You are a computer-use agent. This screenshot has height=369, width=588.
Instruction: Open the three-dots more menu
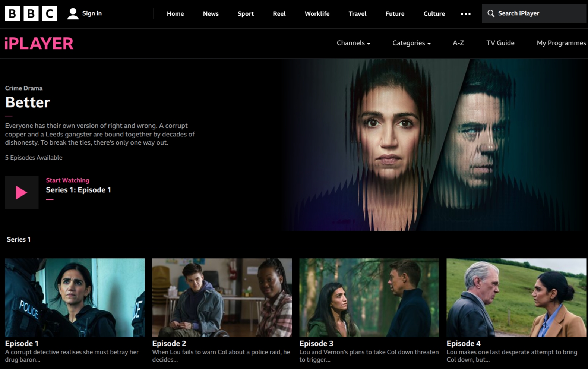(465, 14)
